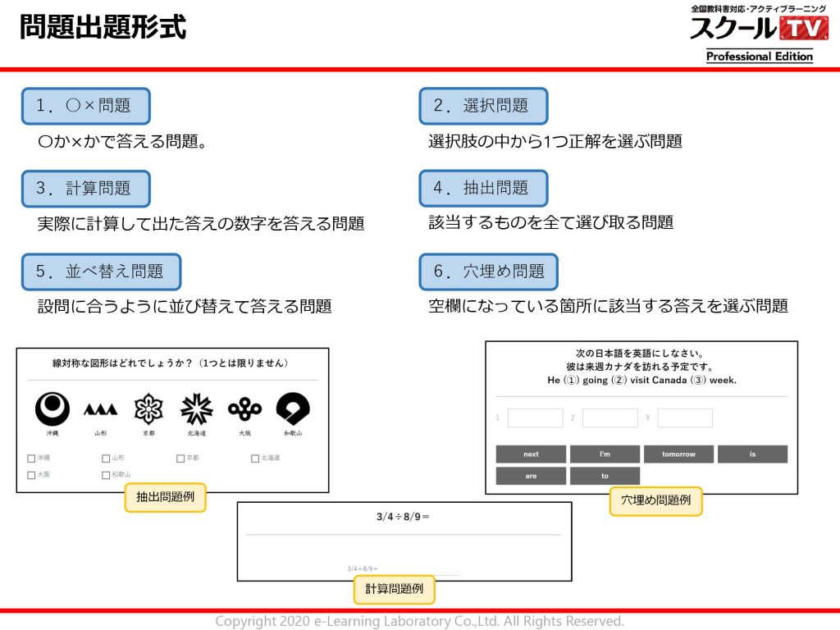Click the 'next' word button
Screen dimensions: 840x630
(531, 454)
